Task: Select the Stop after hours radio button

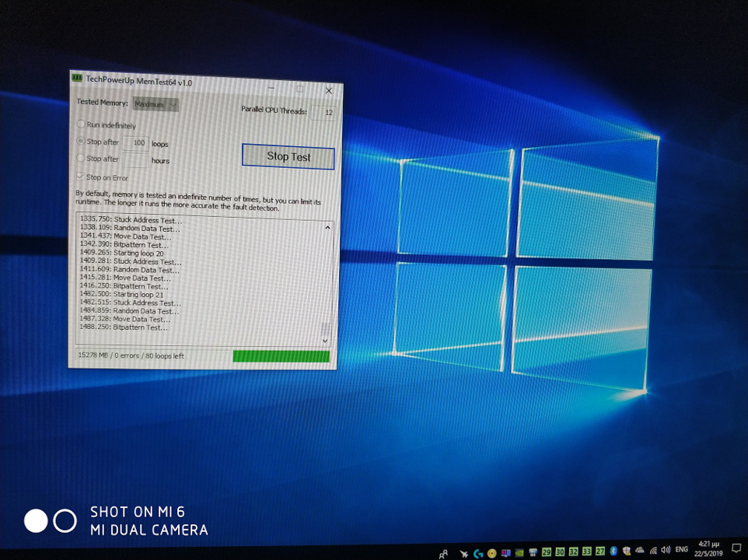Action: [x=80, y=158]
